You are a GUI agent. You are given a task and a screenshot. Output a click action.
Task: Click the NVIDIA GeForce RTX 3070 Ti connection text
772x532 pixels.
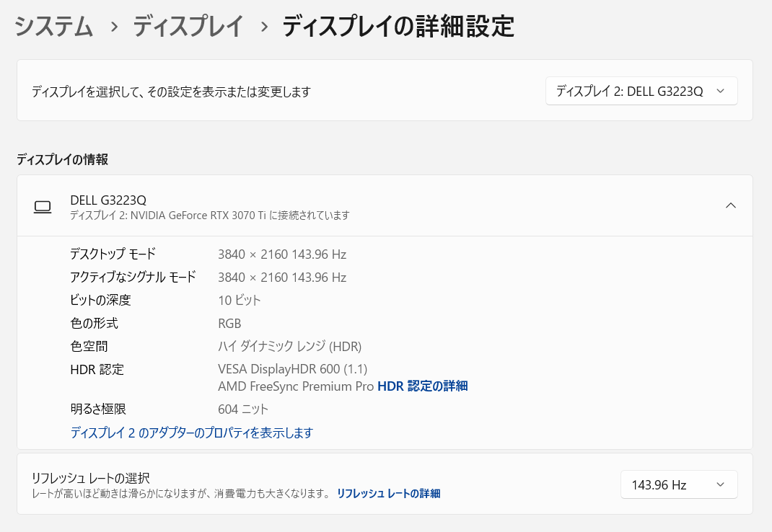(210, 216)
